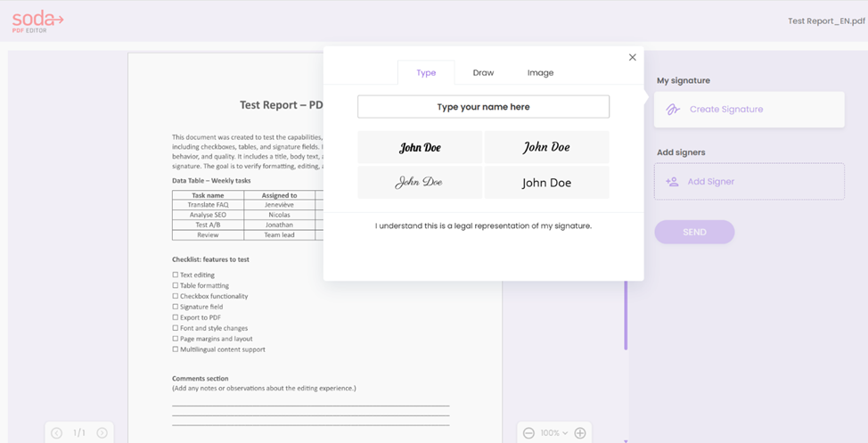Click the 'Test A/B' table cell

[x=209, y=225]
